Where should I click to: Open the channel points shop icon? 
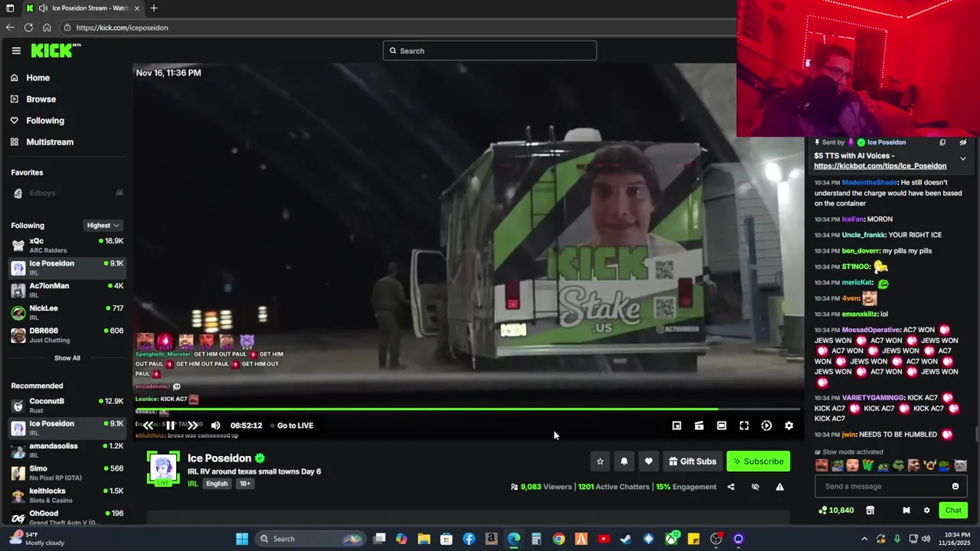[870, 510]
